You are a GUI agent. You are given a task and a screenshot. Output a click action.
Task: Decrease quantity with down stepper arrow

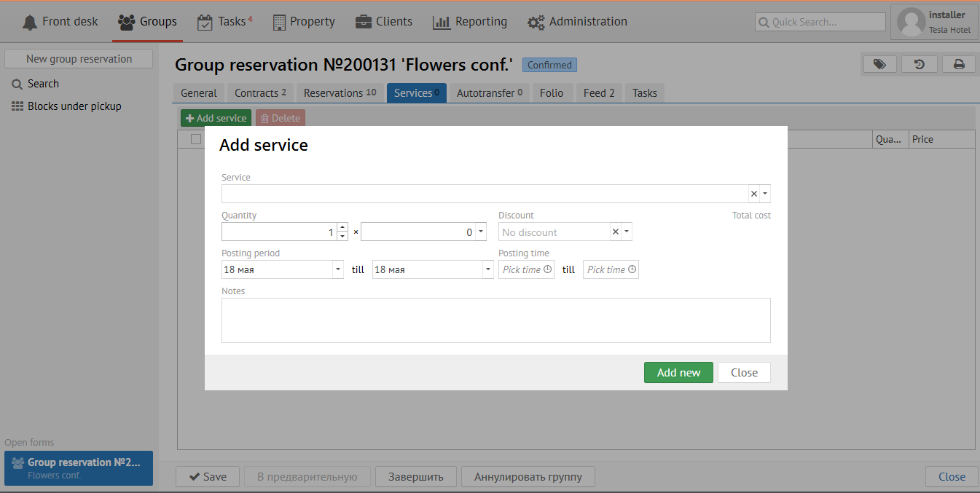(x=342, y=237)
